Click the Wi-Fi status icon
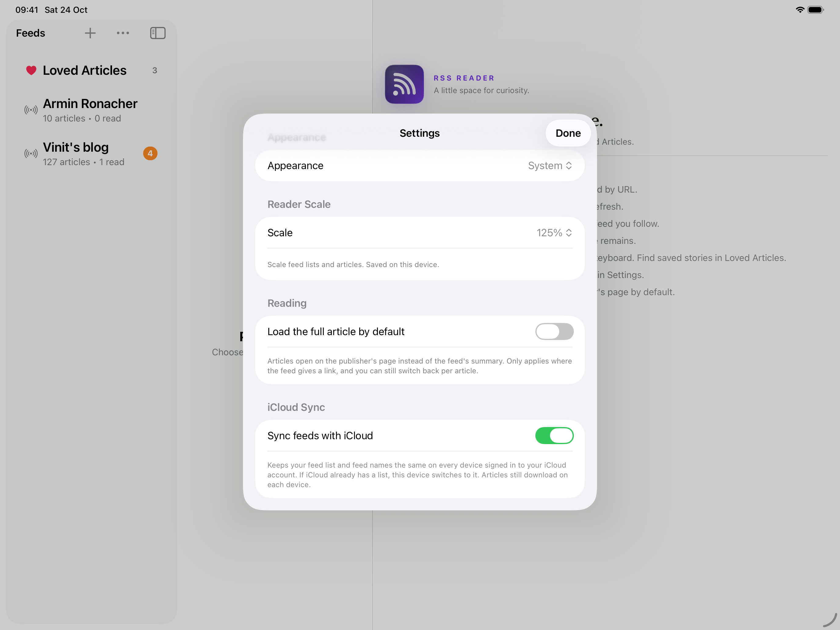The width and height of the screenshot is (840, 630). coord(800,10)
